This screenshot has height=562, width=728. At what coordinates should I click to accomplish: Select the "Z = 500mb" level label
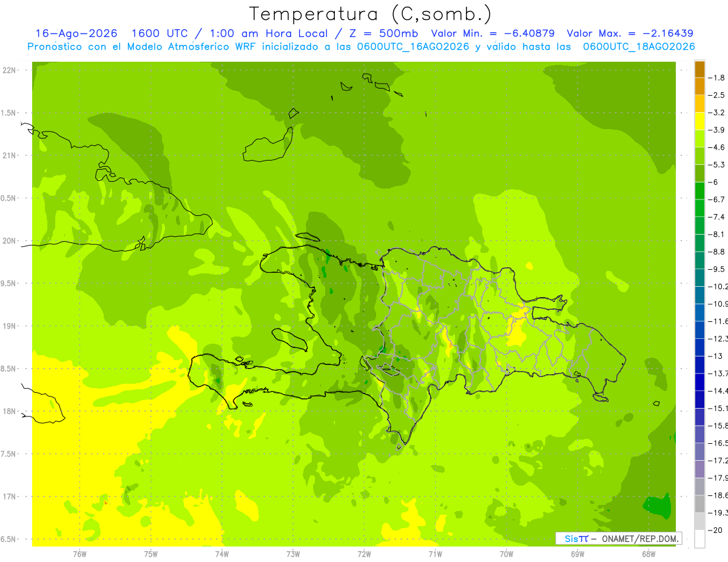tap(383, 33)
